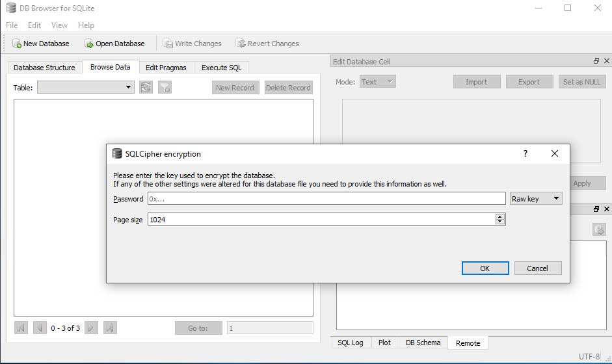
Task: Open the Execute SQL tab
Action: pos(221,68)
